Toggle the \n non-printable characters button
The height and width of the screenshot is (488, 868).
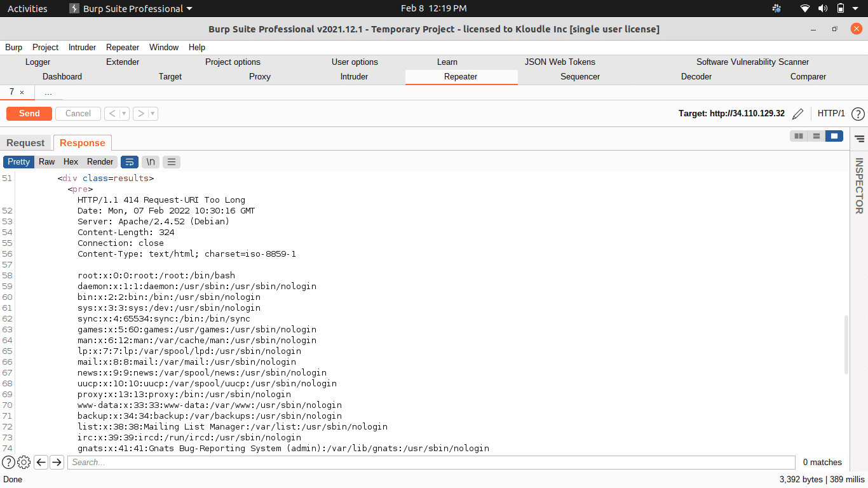151,162
